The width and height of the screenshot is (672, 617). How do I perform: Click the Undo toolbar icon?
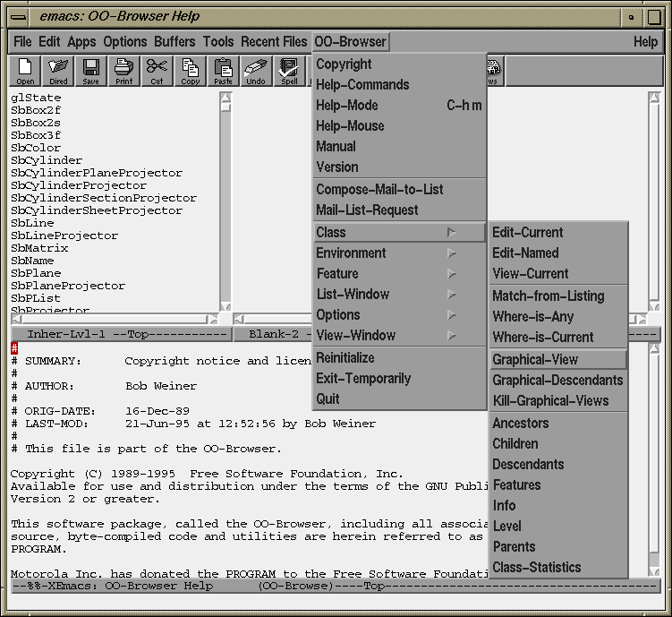256,71
